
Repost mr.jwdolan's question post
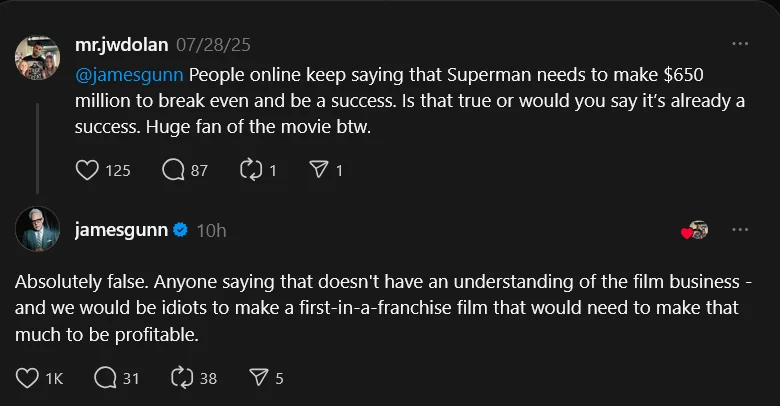(x=250, y=170)
